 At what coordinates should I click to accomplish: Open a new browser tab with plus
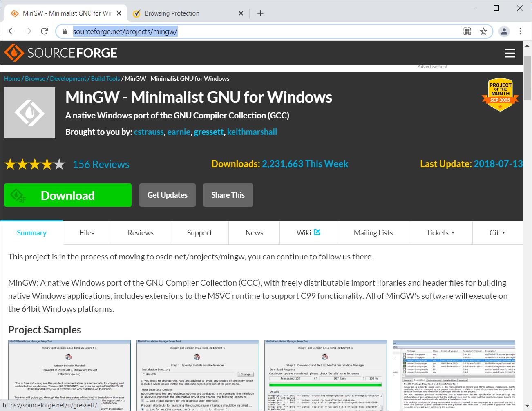pos(260,13)
